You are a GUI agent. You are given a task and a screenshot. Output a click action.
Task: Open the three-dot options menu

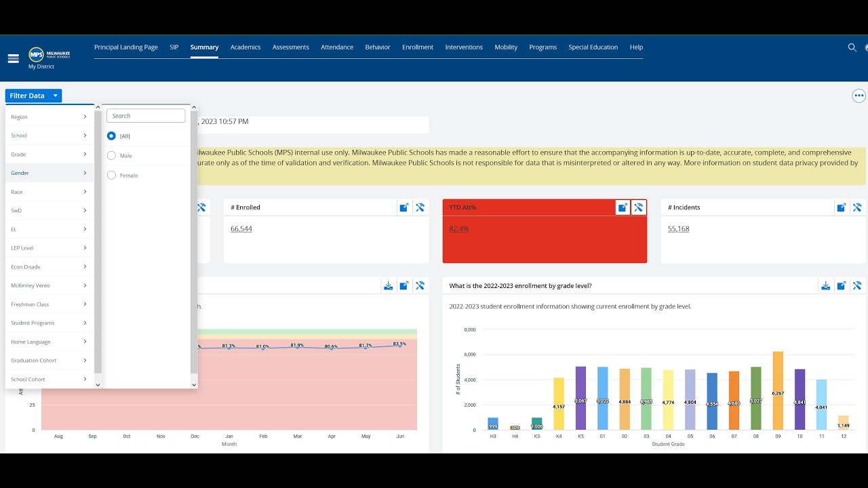[859, 96]
